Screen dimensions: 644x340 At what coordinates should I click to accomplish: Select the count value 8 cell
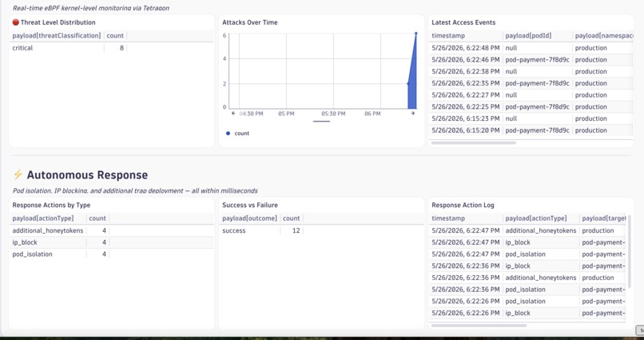[115, 48]
